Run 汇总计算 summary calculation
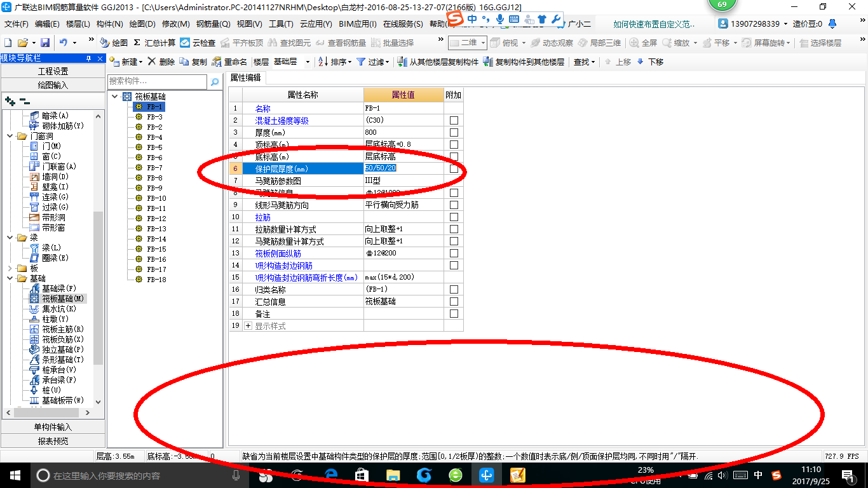The image size is (868, 488). (x=154, y=43)
